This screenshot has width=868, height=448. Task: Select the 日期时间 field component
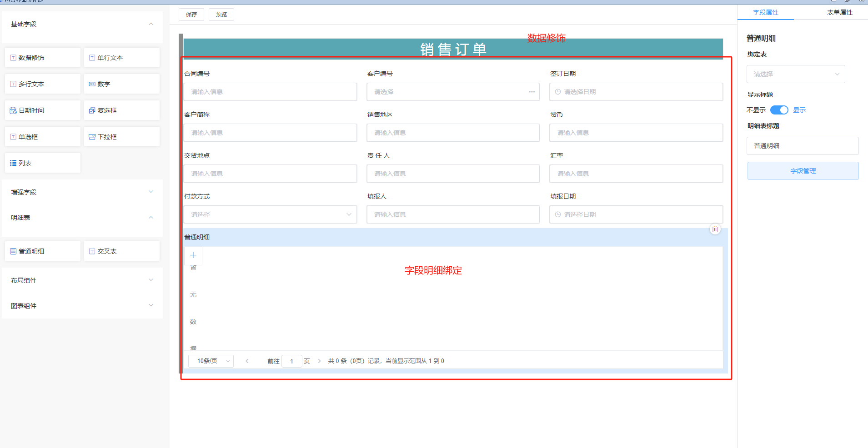(x=43, y=110)
